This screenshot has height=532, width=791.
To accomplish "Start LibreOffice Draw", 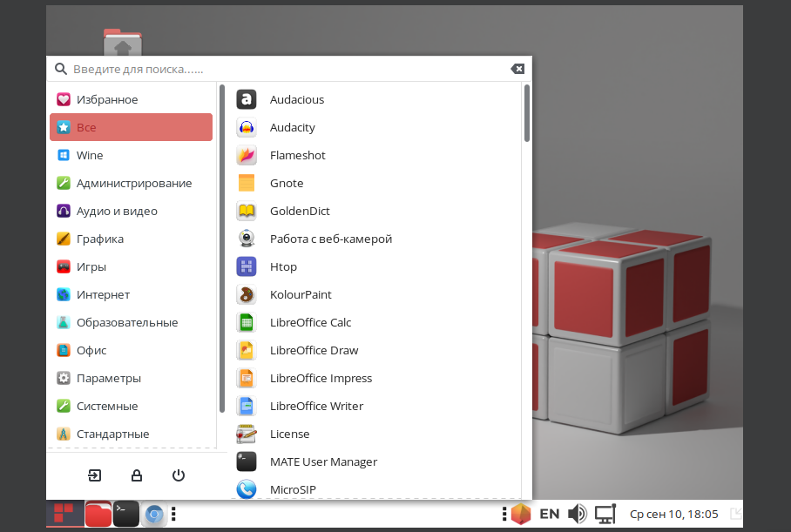I will pos(375,350).
